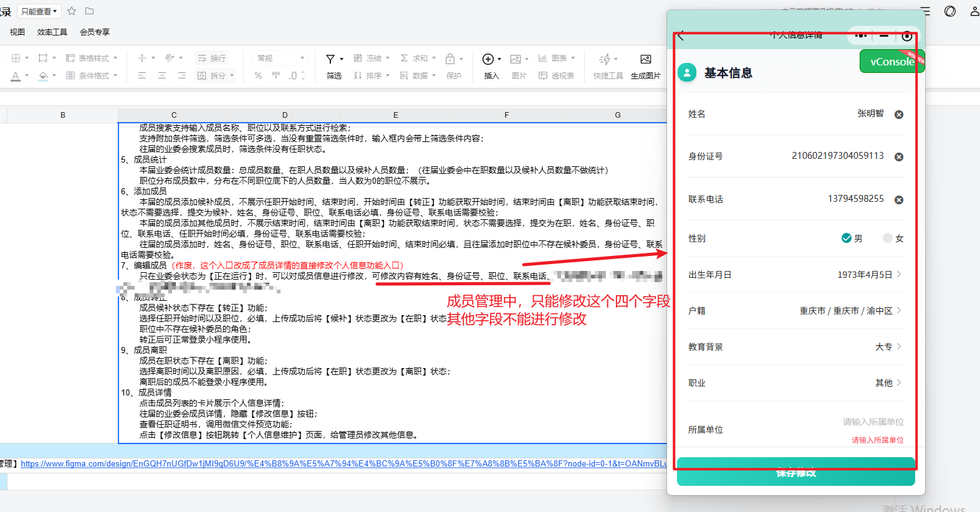Click the thousands separator icon
Image resolution: width=980 pixels, height=512 pixels.
276,75
